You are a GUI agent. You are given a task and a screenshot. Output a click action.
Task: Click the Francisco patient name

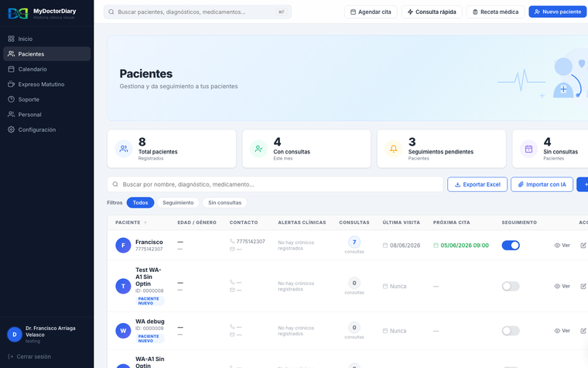point(149,242)
